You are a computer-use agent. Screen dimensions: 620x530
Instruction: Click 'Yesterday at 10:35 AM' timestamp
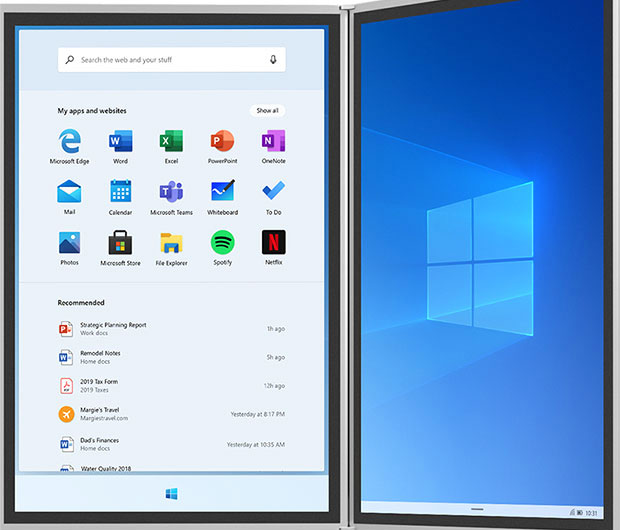[256, 445]
